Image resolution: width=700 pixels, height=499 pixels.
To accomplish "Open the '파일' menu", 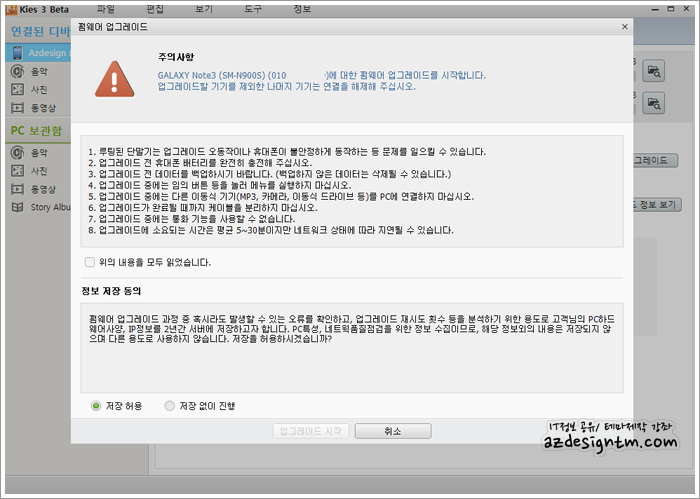I will (x=106, y=9).
